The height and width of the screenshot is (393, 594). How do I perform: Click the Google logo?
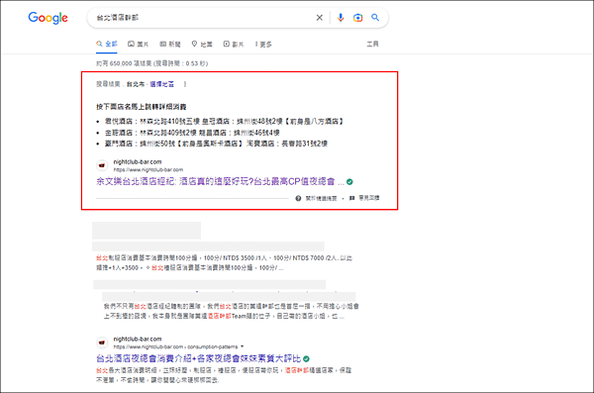[x=48, y=18]
